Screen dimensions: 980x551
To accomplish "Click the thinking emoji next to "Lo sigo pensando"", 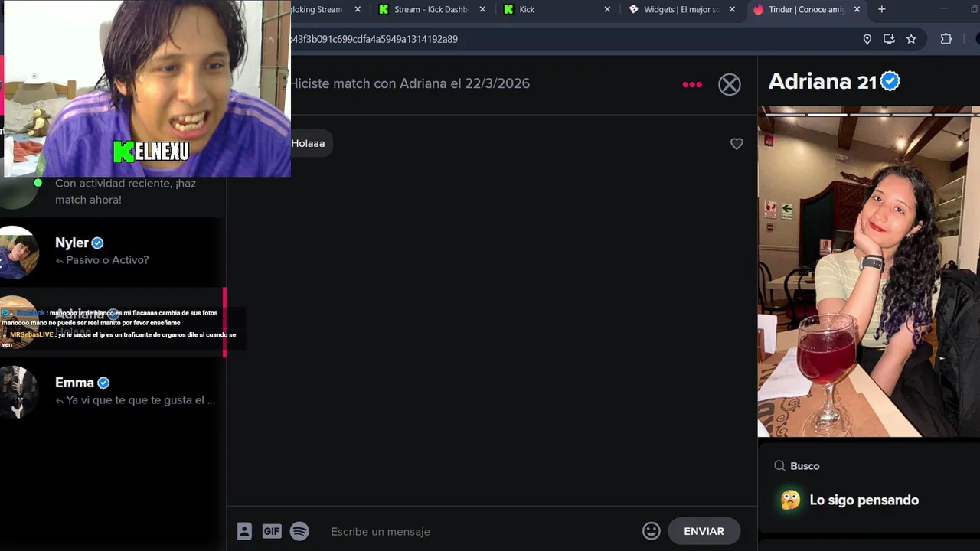I will click(791, 500).
